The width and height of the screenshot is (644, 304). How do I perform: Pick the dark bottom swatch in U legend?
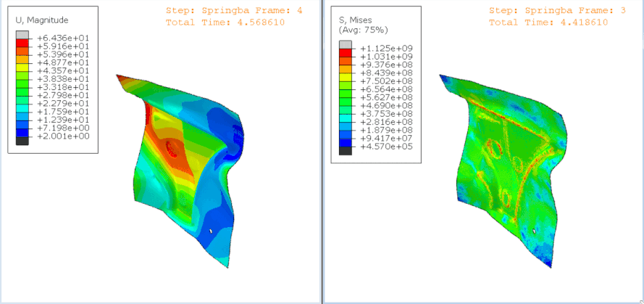pyautogui.click(x=22, y=141)
